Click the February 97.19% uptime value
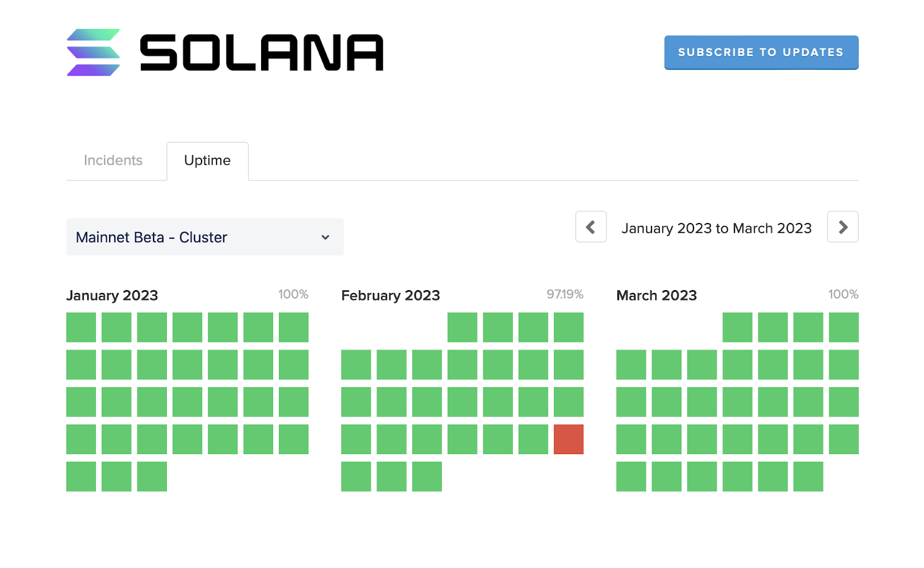Viewport: 924px width, 568px height. coord(565,294)
